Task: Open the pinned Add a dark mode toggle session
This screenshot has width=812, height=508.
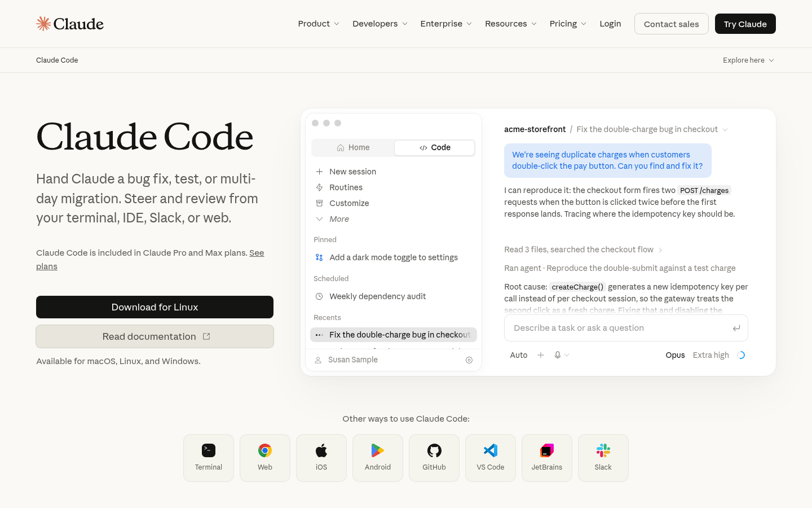Action: [394, 257]
